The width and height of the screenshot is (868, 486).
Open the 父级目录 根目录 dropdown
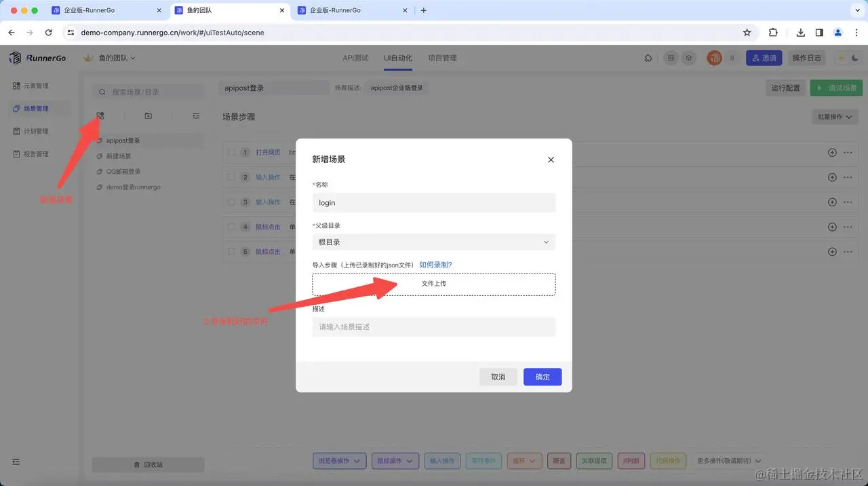[x=434, y=242]
